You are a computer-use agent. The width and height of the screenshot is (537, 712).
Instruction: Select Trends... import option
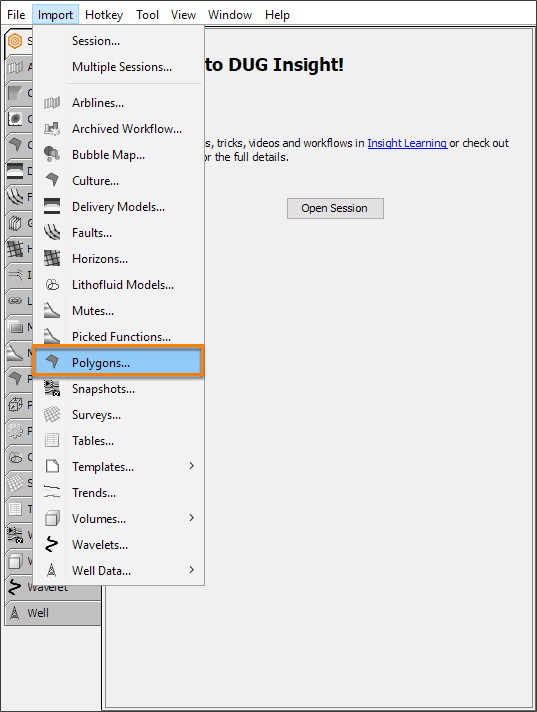[118, 493]
